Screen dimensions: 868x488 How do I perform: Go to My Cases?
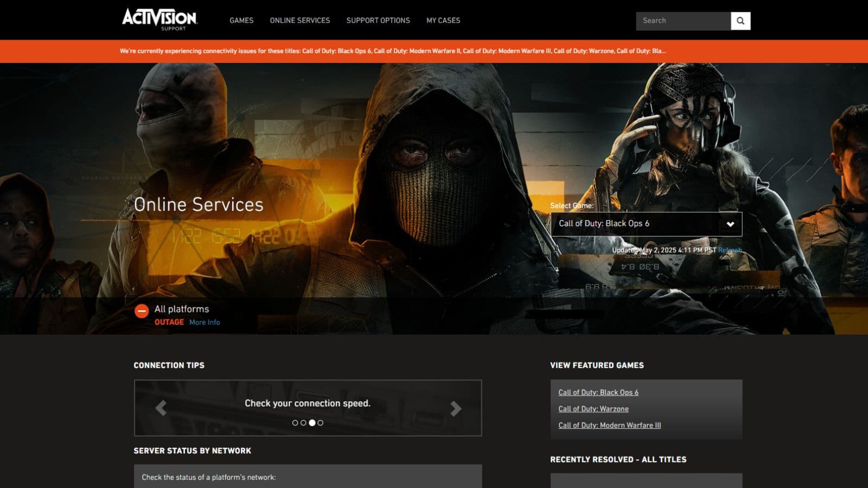(443, 21)
